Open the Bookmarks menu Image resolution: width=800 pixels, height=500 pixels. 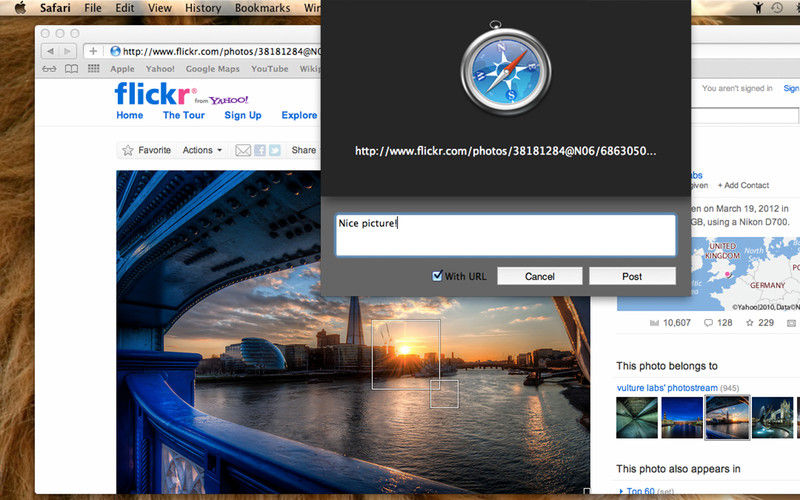coord(262,8)
